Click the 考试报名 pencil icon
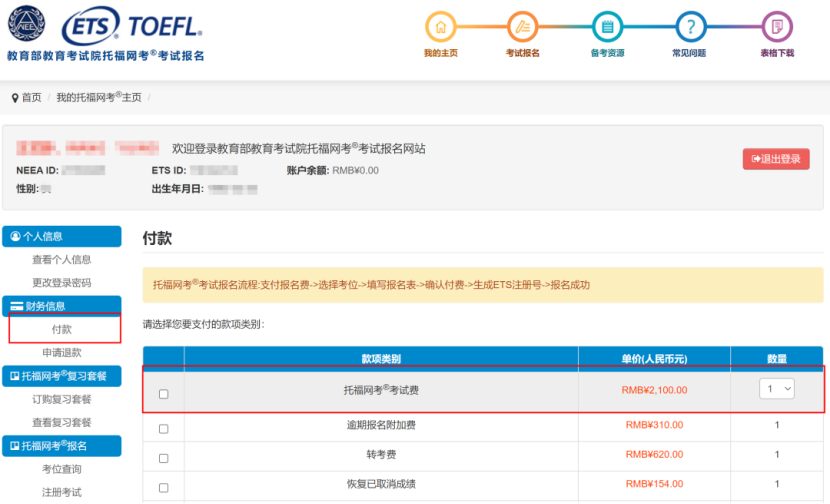This screenshot has height=504, width=830. pyautogui.click(x=522, y=26)
